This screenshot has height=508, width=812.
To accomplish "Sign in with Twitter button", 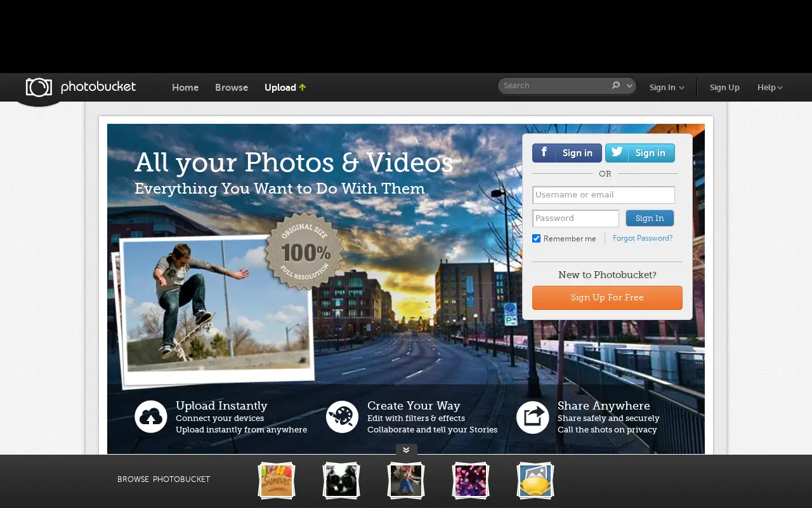I will tap(640, 153).
